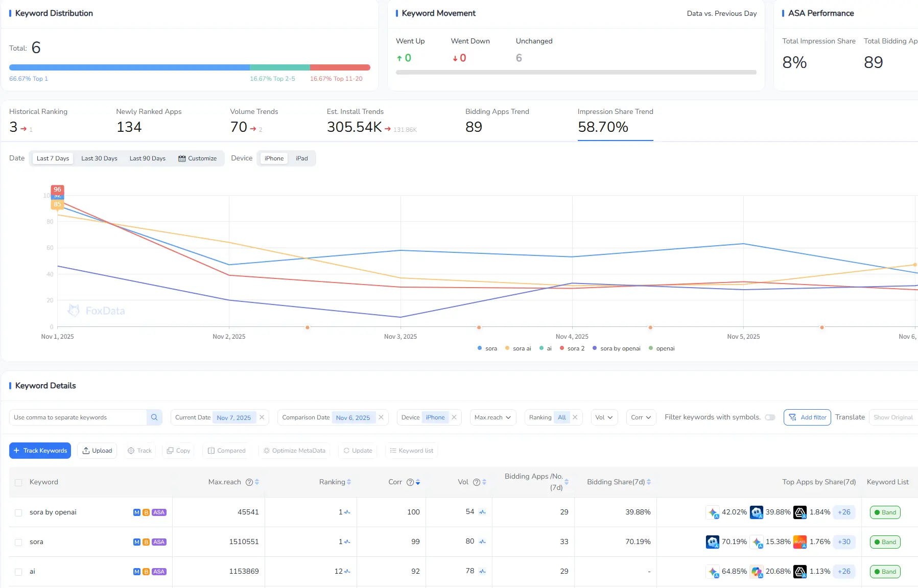Image resolution: width=918 pixels, height=588 pixels.
Task: Switch device to iPad
Action: coord(301,158)
